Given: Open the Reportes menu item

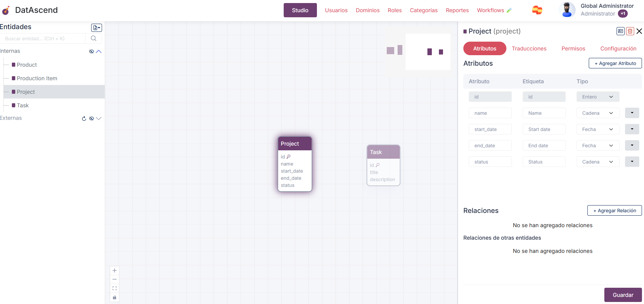Looking at the screenshot, I should click(x=457, y=10).
